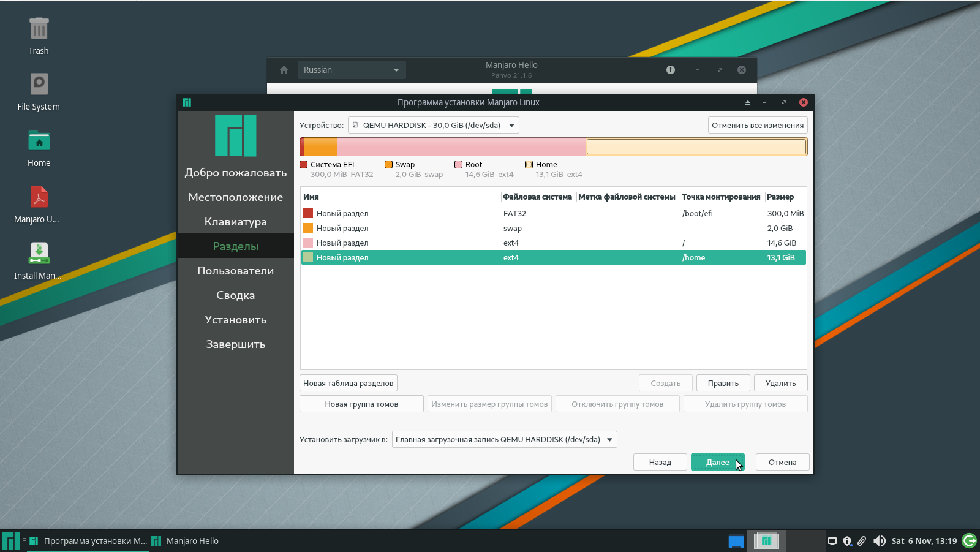Click the Править button
The height and width of the screenshot is (552, 980).
[x=723, y=383]
